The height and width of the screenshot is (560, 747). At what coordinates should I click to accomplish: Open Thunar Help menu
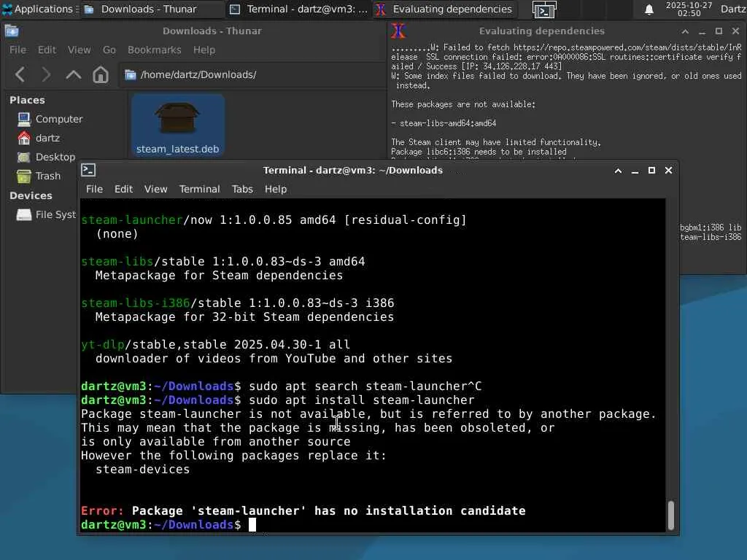(x=204, y=50)
